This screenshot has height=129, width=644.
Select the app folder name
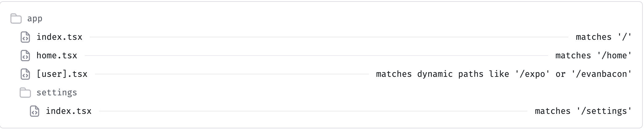point(35,19)
